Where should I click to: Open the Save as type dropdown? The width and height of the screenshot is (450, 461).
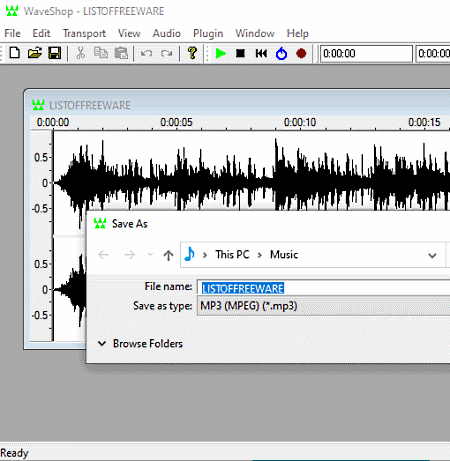click(324, 306)
